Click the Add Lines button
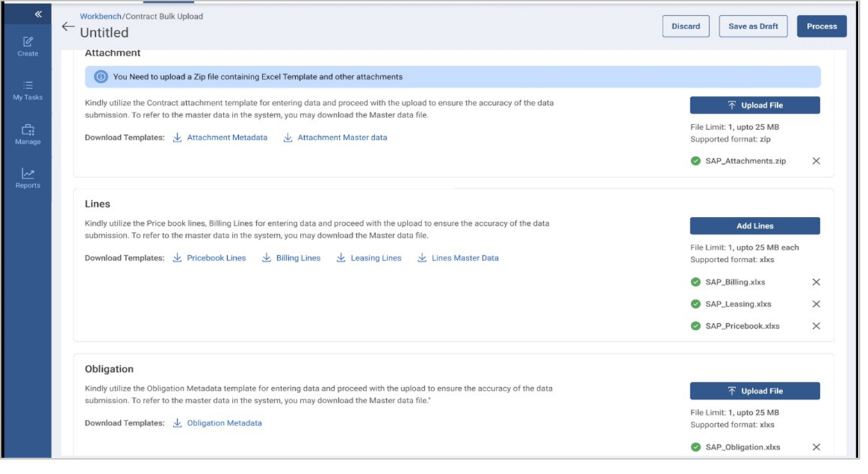The width and height of the screenshot is (868, 474). pos(754,226)
